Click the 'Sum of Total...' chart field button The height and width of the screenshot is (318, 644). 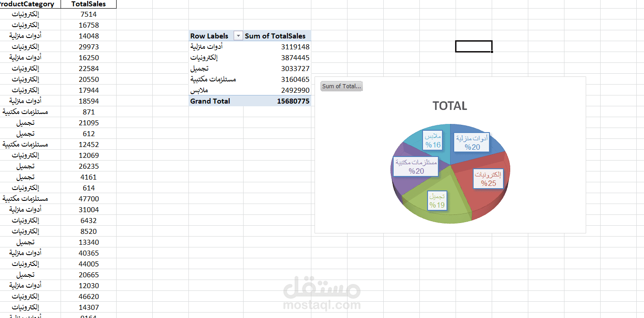342,86
